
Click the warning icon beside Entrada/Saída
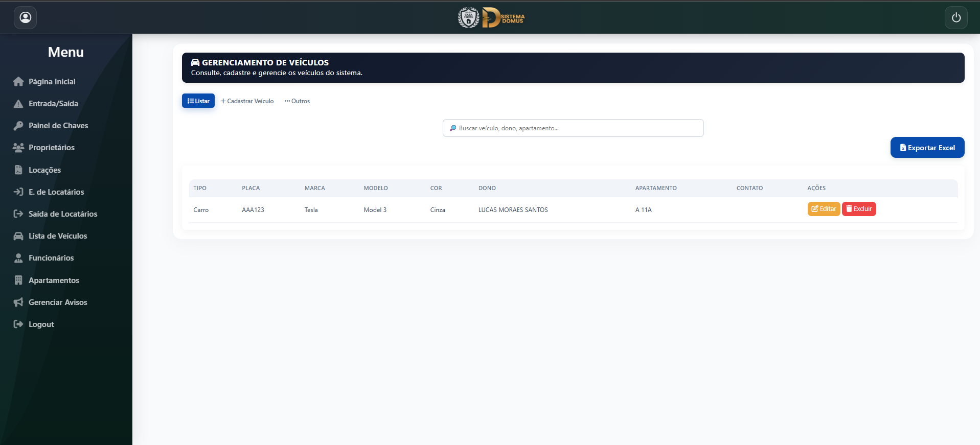coord(18,104)
